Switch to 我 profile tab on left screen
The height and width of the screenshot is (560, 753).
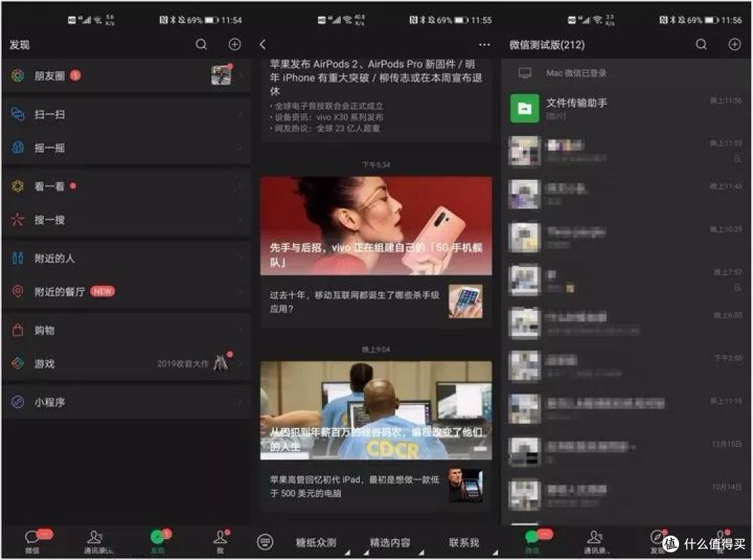[x=220, y=542]
